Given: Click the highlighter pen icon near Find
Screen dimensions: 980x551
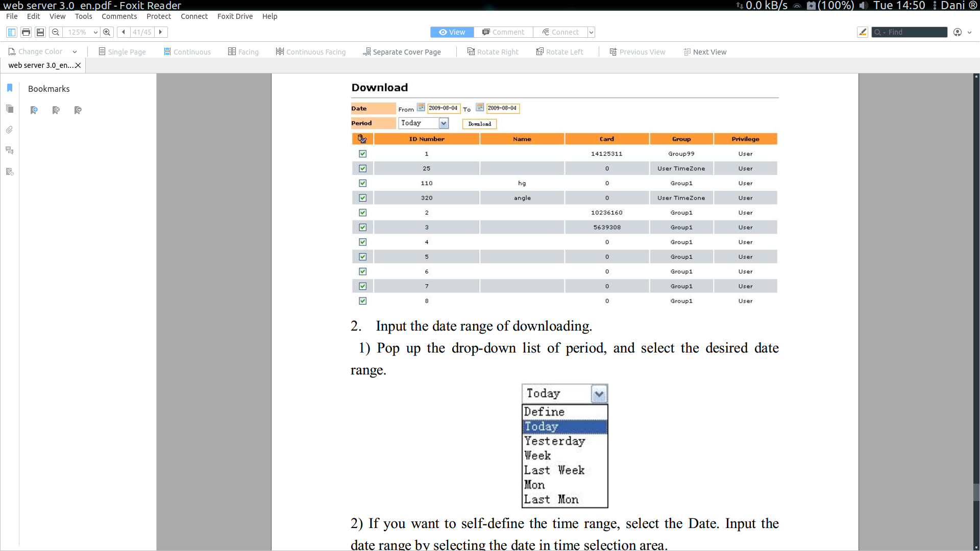Looking at the screenshot, I should click(863, 32).
